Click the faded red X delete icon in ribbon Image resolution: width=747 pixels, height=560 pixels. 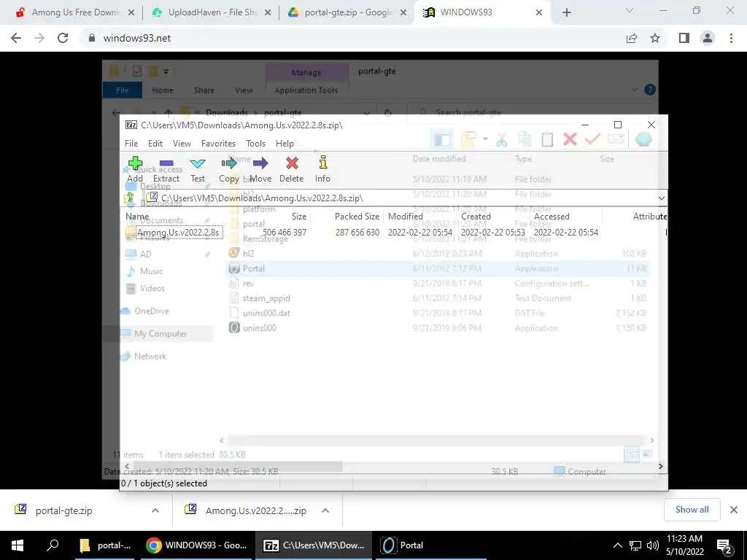tap(570, 139)
